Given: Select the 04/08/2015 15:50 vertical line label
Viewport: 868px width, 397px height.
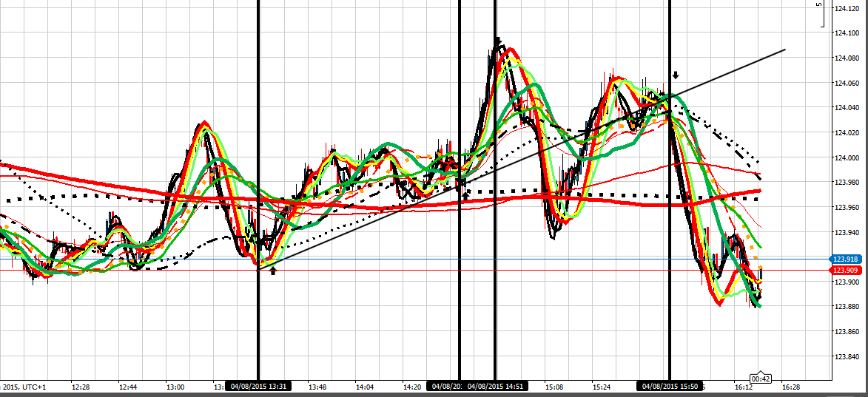Looking at the screenshot, I should coord(670,387).
